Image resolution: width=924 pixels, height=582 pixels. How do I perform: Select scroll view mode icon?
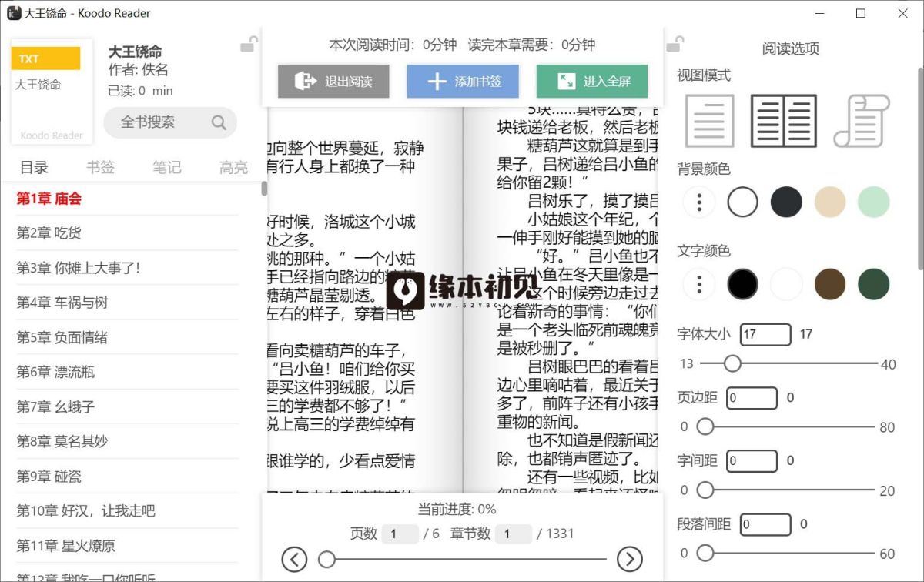862,121
